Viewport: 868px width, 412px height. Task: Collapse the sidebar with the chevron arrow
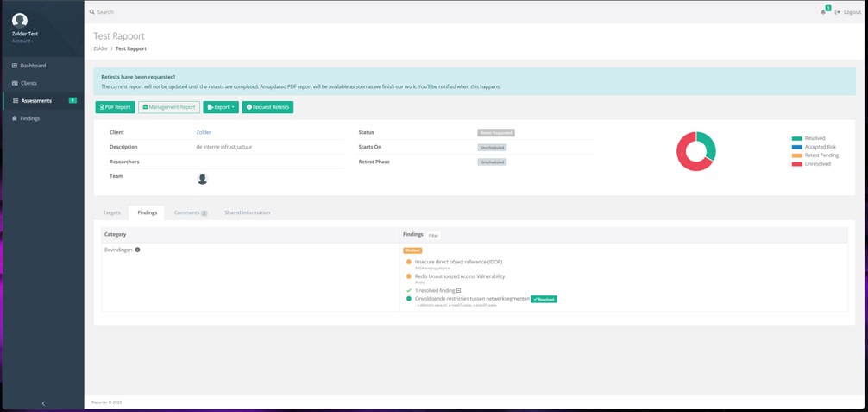click(43, 403)
